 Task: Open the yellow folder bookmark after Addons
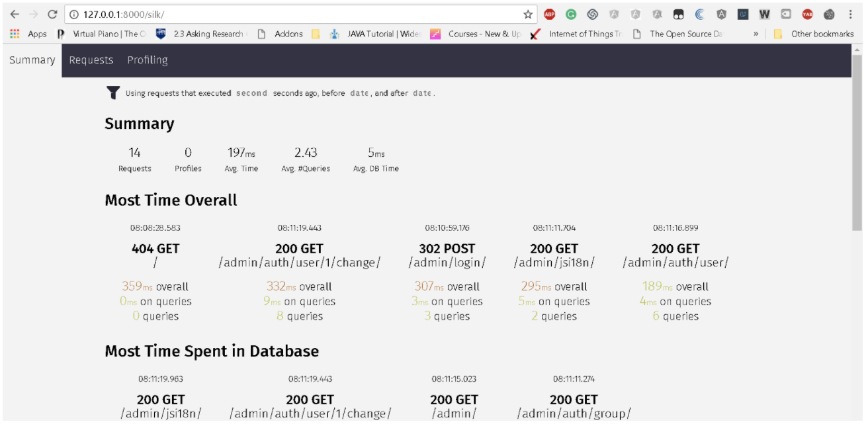(x=316, y=34)
